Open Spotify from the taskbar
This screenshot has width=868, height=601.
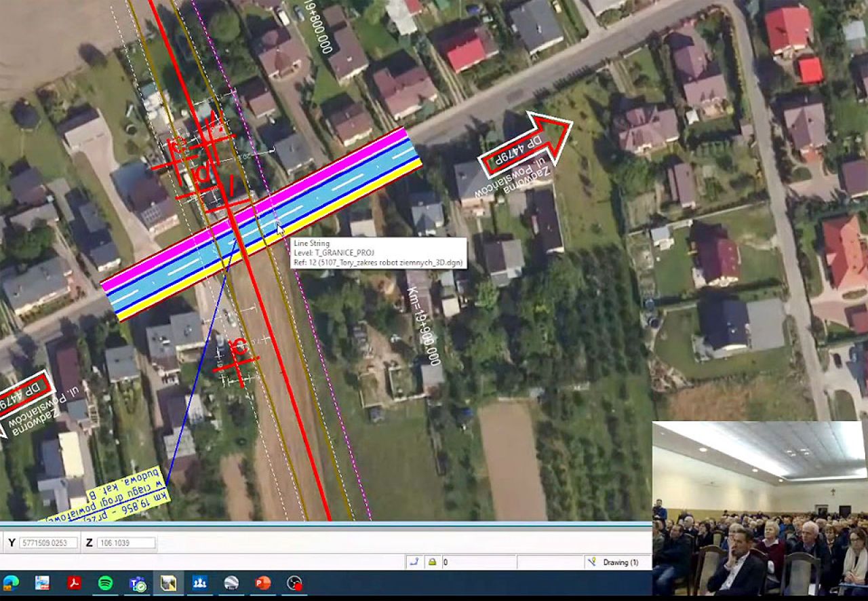tap(106, 583)
